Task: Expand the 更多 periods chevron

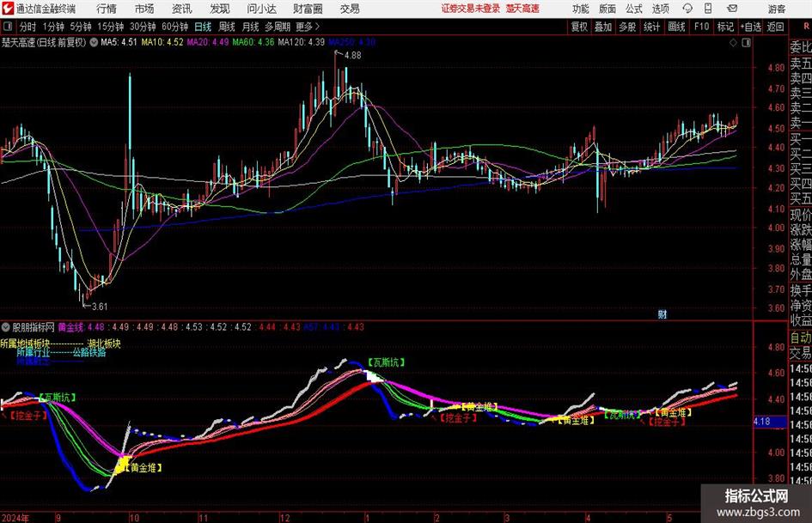Action: pyautogui.click(x=317, y=27)
